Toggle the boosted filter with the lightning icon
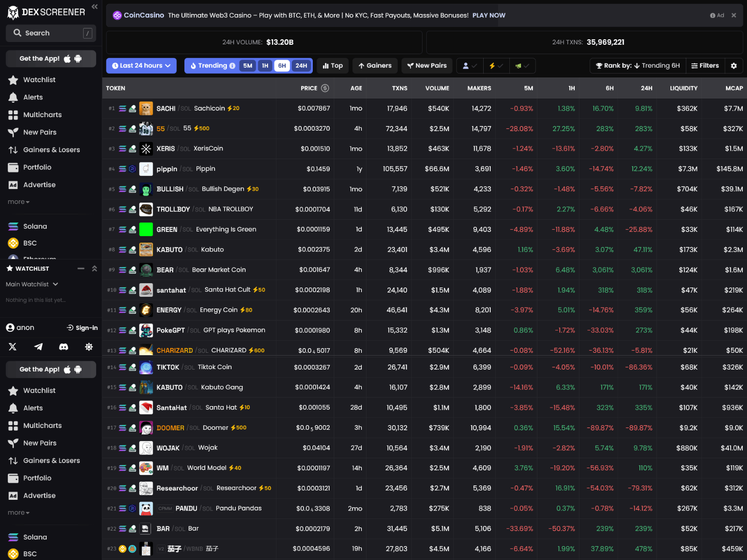The height and width of the screenshot is (560, 747). [x=496, y=66]
